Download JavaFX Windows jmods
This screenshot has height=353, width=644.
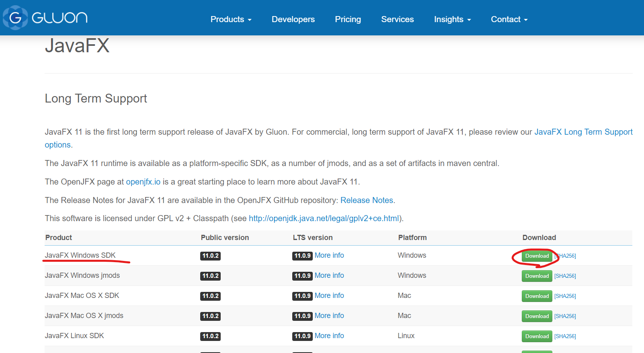click(537, 276)
